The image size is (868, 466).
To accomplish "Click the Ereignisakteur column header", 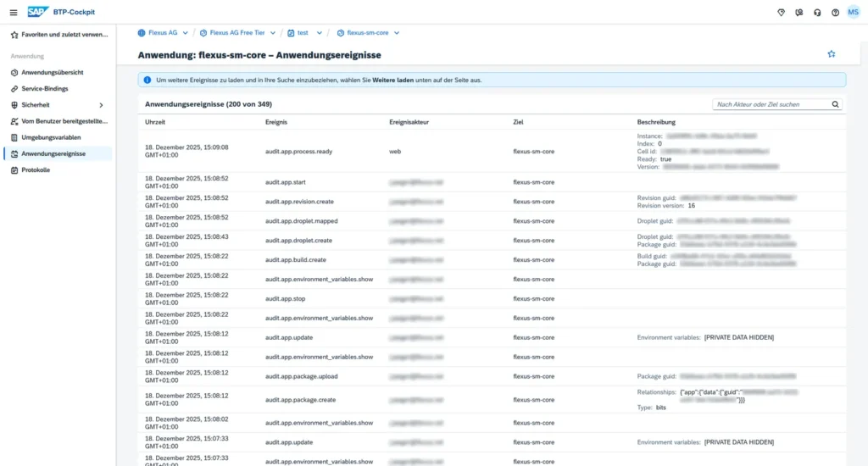I will click(x=409, y=122).
